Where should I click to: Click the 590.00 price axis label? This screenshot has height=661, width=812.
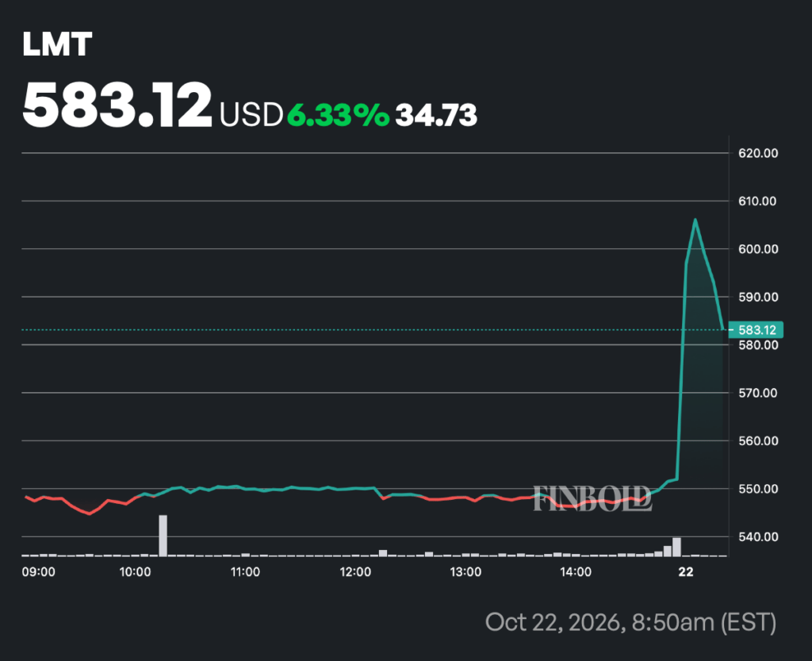click(x=758, y=297)
